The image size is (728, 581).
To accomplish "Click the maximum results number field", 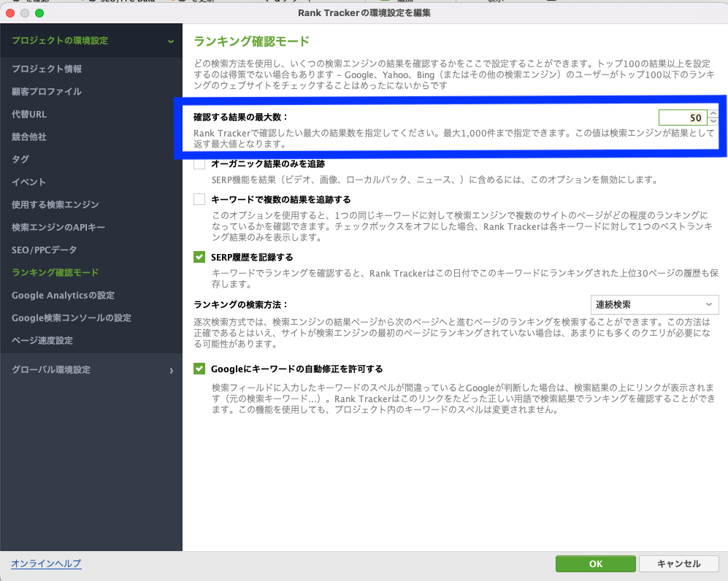I will 683,118.
